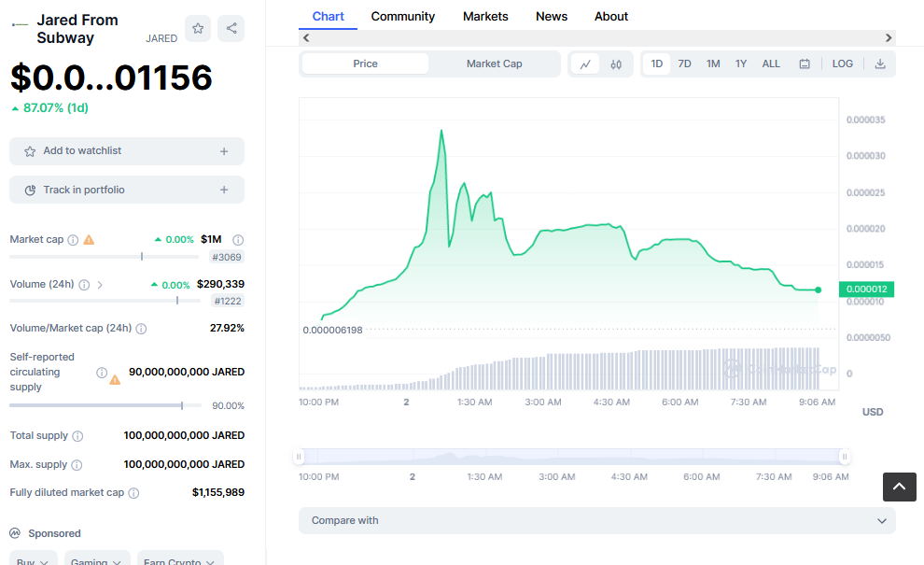
Task: Click the circulating supply 90.00% progress bar
Action: (105, 405)
